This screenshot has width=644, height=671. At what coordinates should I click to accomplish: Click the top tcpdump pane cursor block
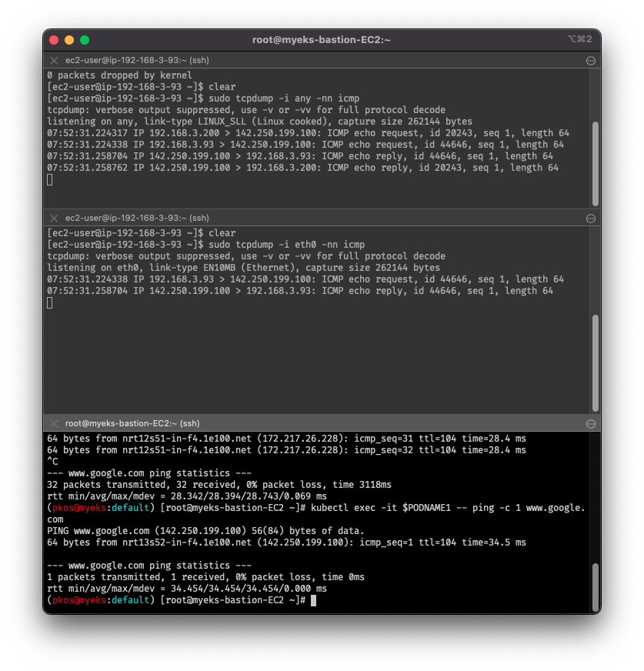(x=50, y=180)
